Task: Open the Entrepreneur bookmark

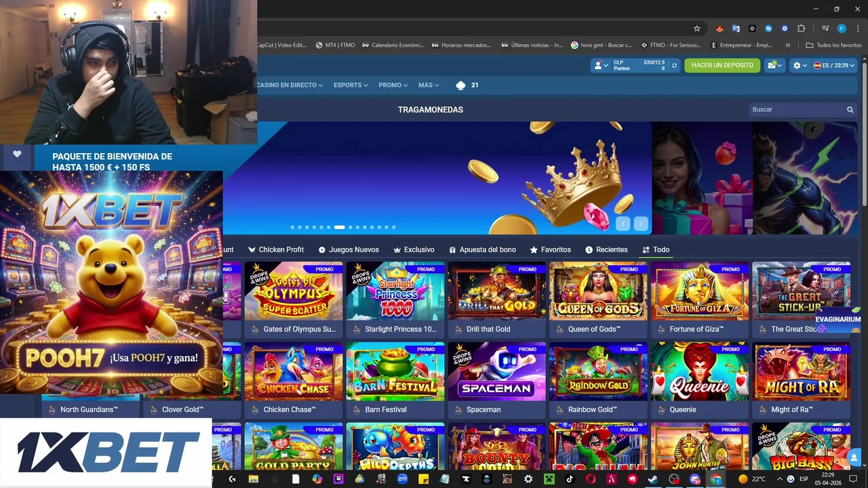Action: point(742,45)
